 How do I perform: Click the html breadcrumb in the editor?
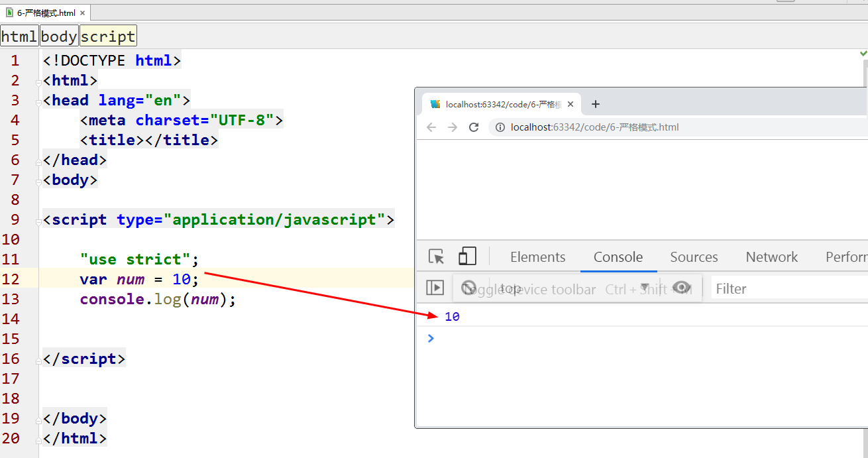coord(19,36)
